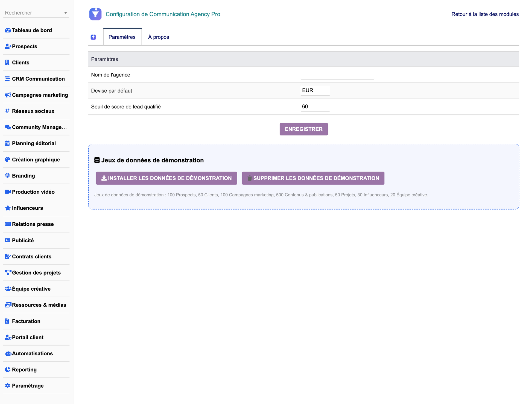
Task: Delete the demonstration data
Action: 313,178
